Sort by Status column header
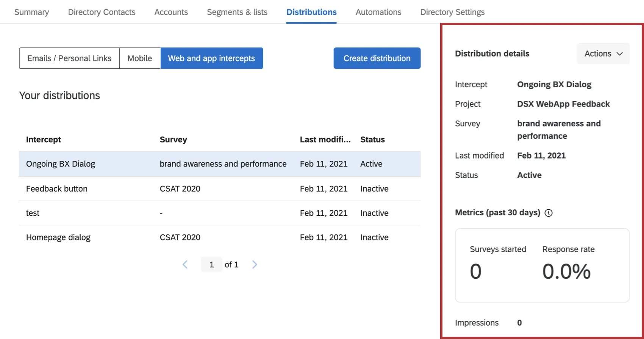This screenshot has height=339, width=644. coord(372,140)
